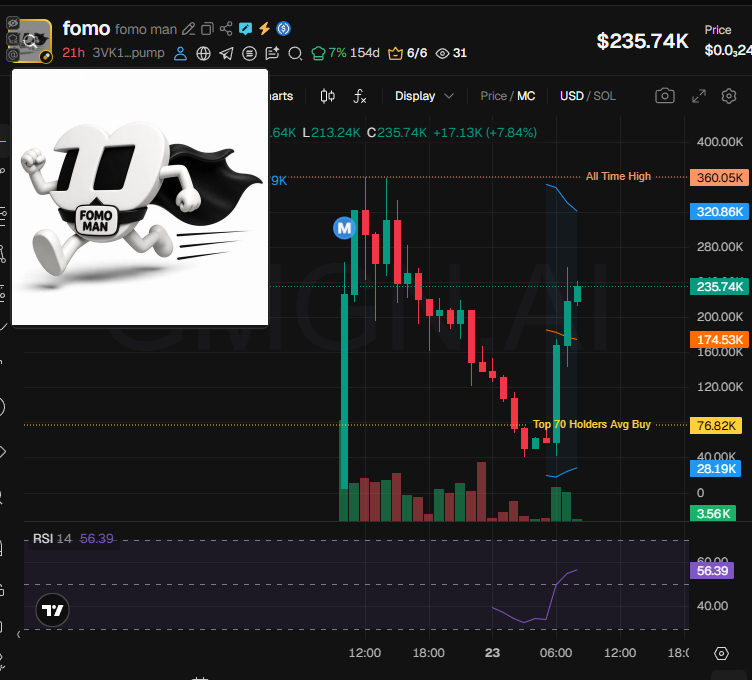Expand chart to fullscreen
The width and height of the screenshot is (752, 680).
pyautogui.click(x=699, y=96)
